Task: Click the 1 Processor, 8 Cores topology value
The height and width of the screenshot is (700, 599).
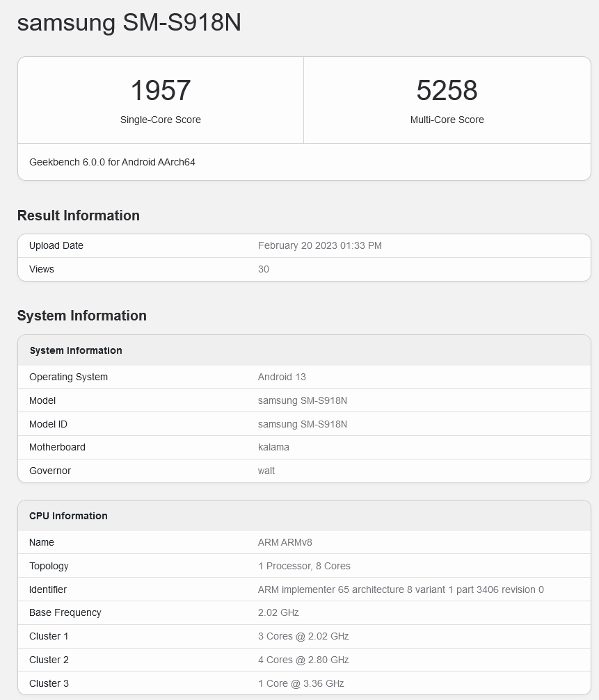Action: pos(304,566)
